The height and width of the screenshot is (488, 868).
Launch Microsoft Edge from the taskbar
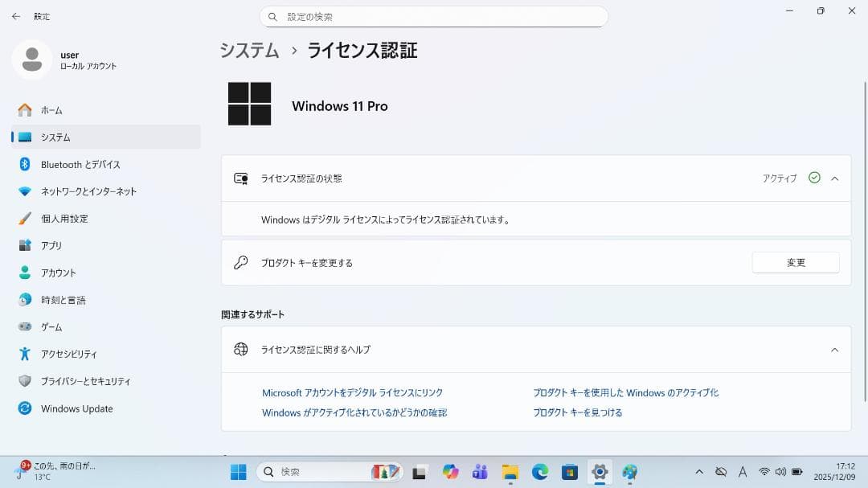coord(540,472)
